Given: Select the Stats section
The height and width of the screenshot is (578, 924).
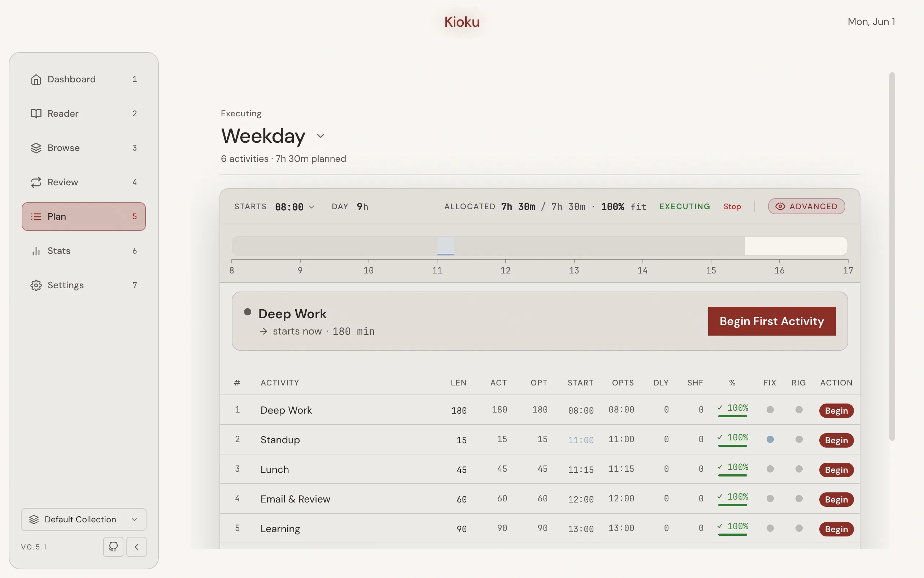Looking at the screenshot, I should tap(84, 251).
